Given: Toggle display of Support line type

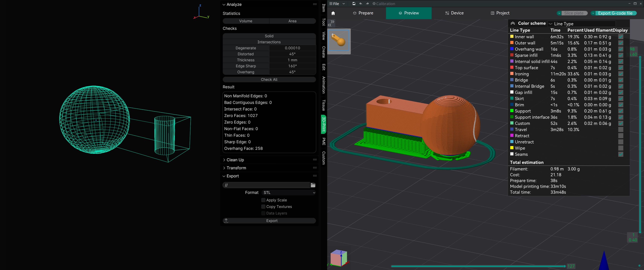Looking at the screenshot, I should [x=620, y=111].
